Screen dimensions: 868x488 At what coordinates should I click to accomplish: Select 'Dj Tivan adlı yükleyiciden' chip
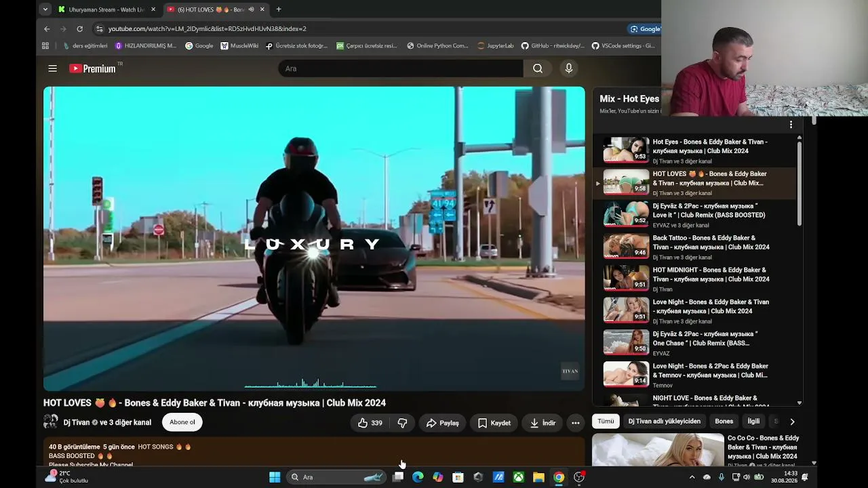[664, 421]
